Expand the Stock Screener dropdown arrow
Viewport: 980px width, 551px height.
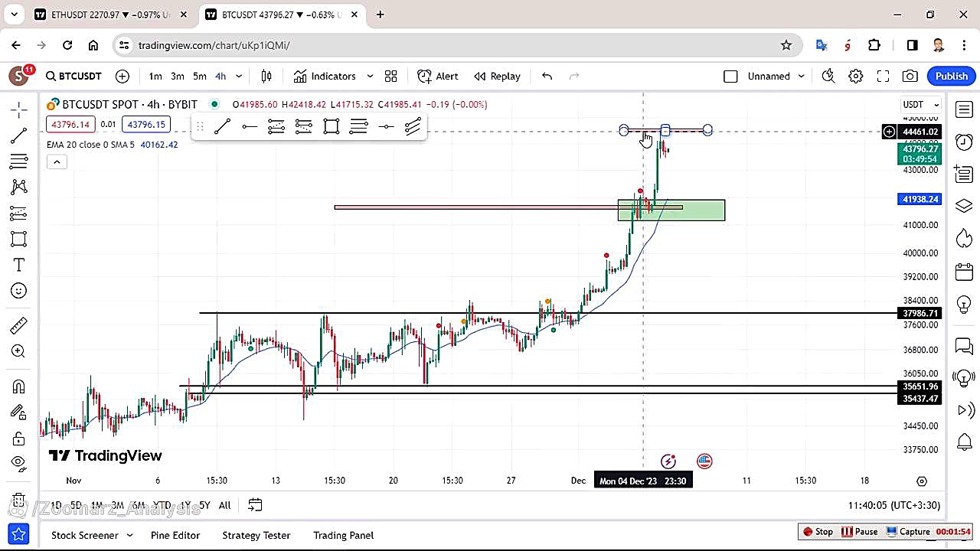[129, 535]
